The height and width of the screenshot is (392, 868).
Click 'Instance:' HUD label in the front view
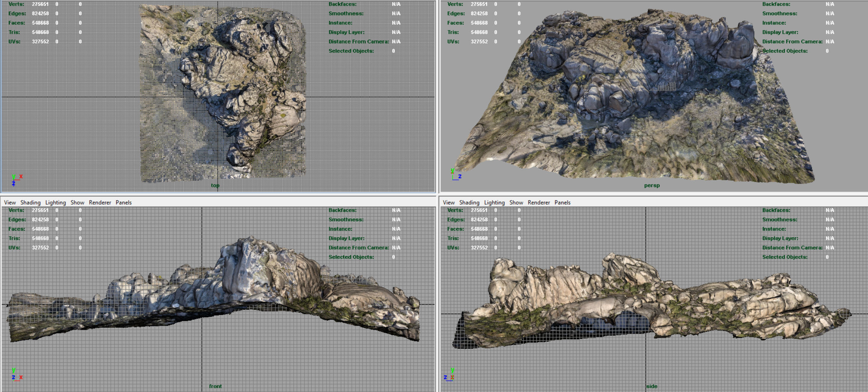340,229
